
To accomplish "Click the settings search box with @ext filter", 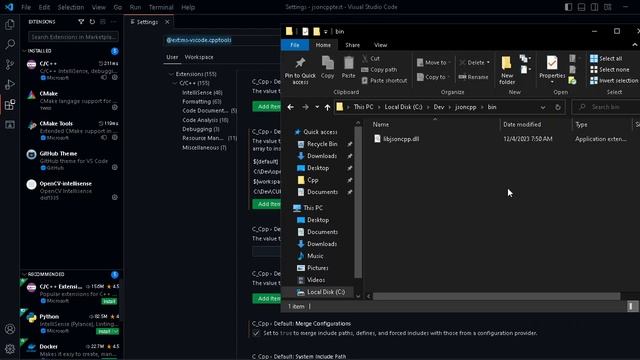I will coord(222,40).
